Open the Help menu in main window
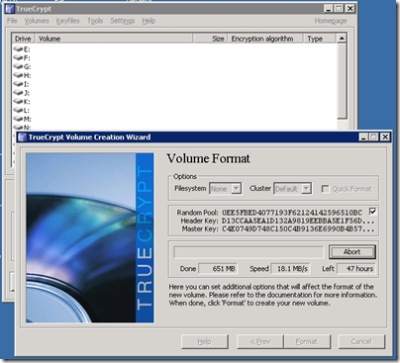The width and height of the screenshot is (400, 363). [149, 21]
